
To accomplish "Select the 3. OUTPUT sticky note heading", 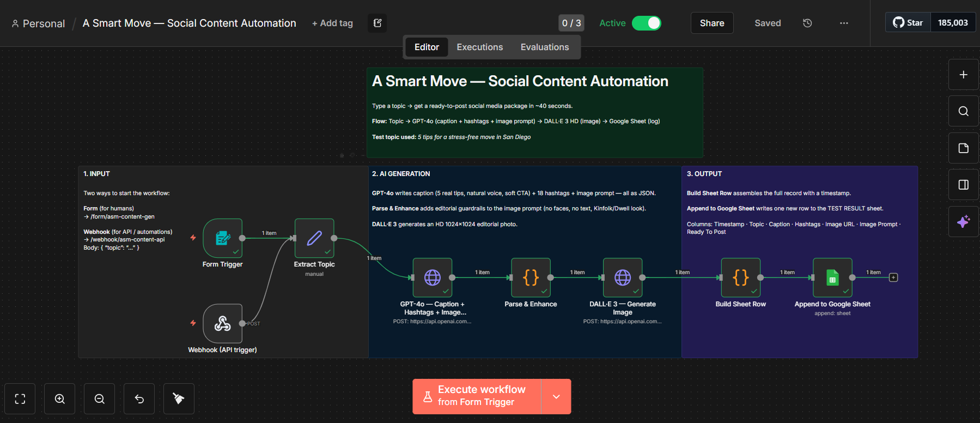I will point(704,174).
